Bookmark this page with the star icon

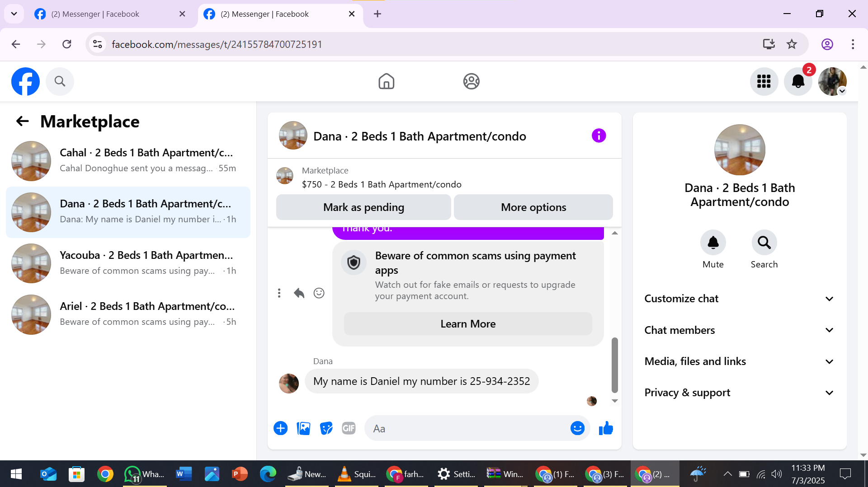point(792,44)
